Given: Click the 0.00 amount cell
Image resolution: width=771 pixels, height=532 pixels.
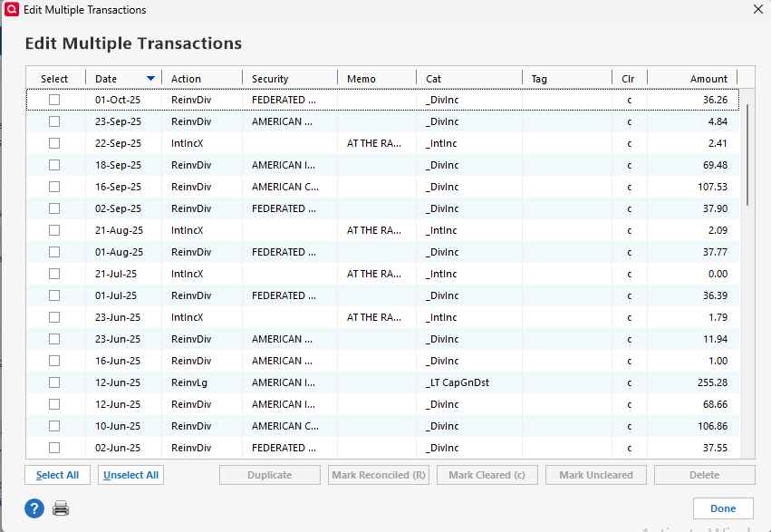Looking at the screenshot, I should [718, 274].
